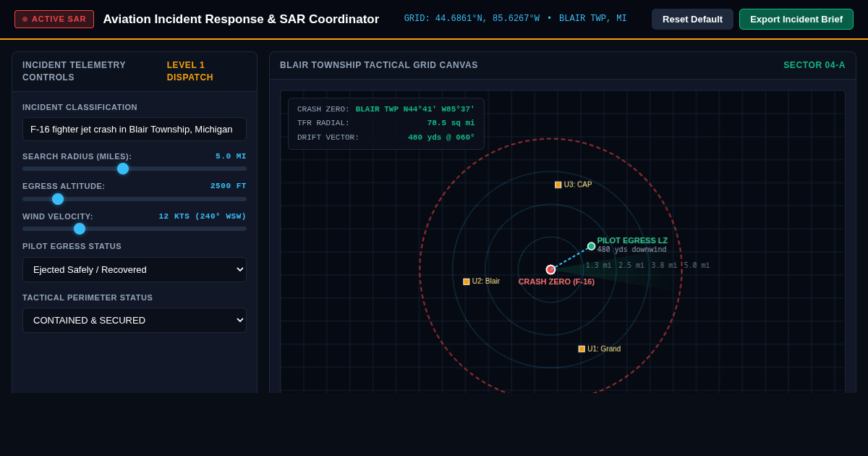The width and height of the screenshot is (868, 456).
Task: Open Tactical Perimeter Status dropdown
Action: (x=135, y=320)
